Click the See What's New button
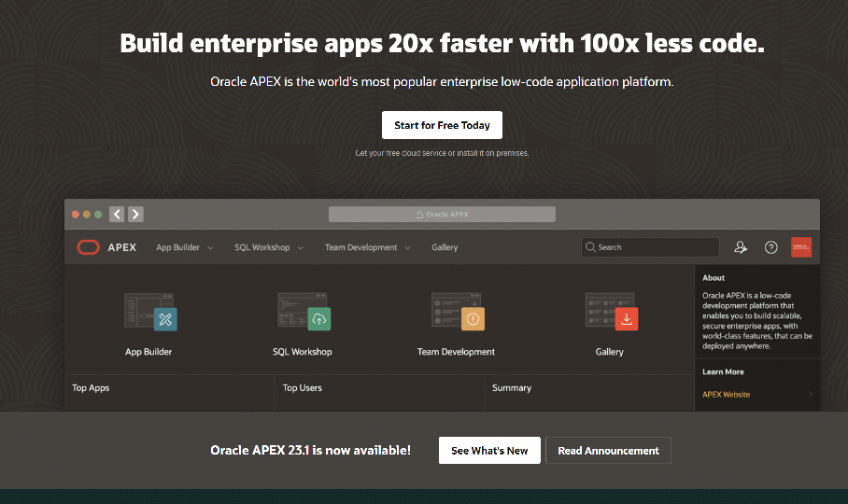This screenshot has width=848, height=504. click(x=489, y=451)
